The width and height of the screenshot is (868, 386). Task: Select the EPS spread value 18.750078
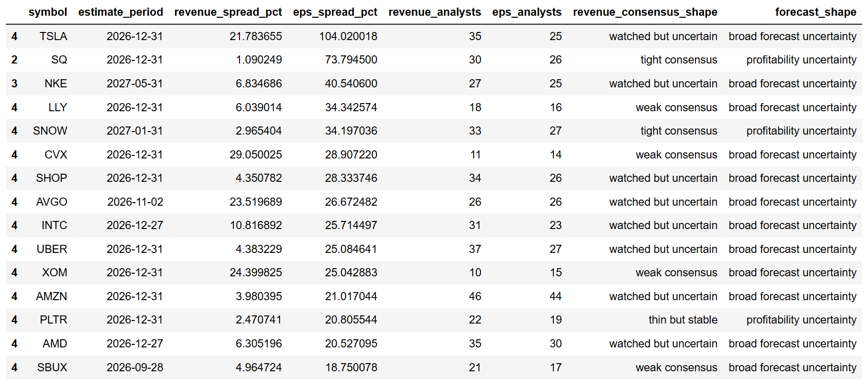click(x=351, y=368)
